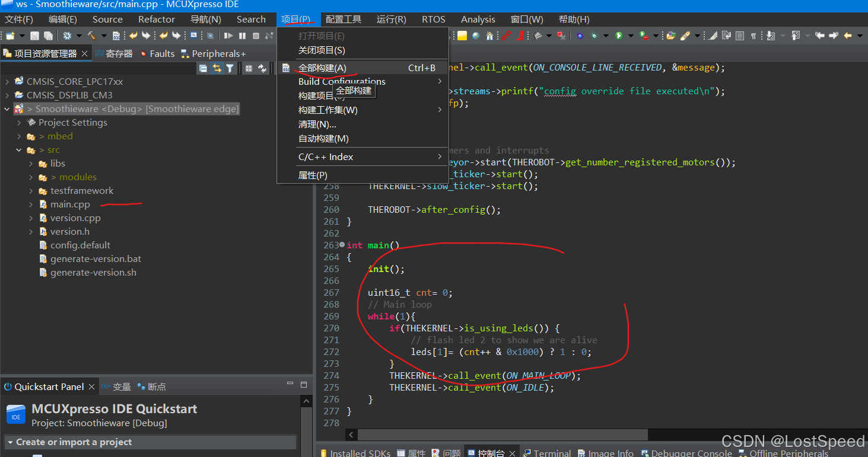Click the red chain link toolbar icon
Viewport: 868px width, 457px height.
[x=506, y=36]
